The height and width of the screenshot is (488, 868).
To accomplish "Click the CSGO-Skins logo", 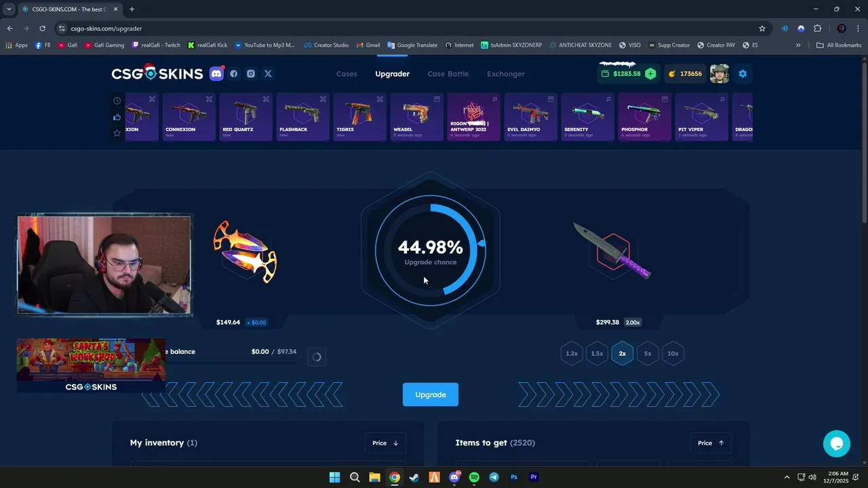I will [157, 74].
